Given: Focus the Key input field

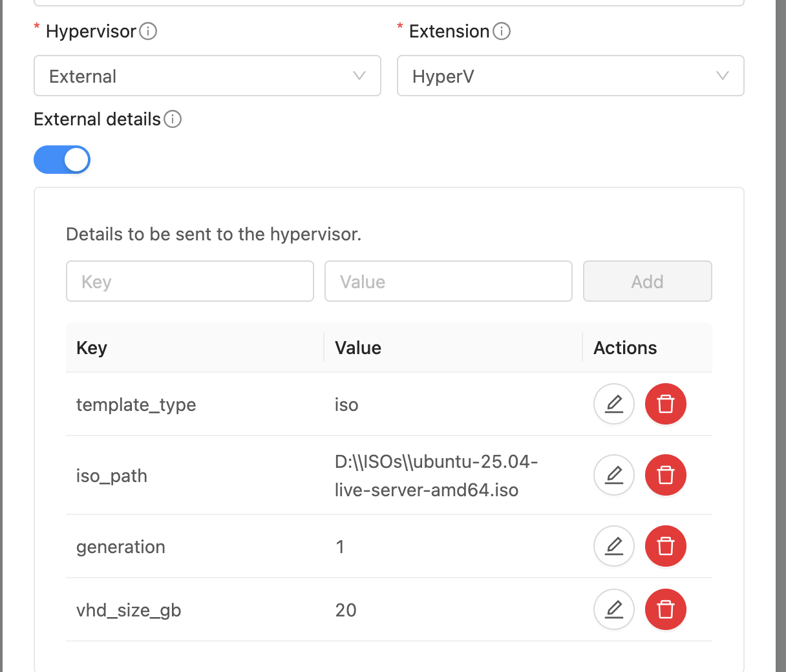Looking at the screenshot, I should 190,282.
